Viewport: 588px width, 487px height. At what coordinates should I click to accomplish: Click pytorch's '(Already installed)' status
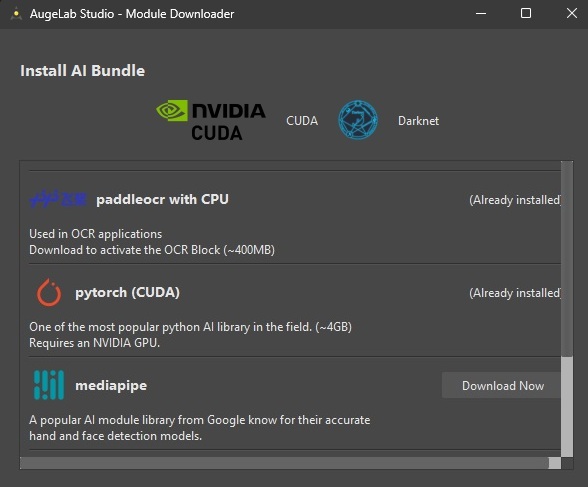click(515, 293)
